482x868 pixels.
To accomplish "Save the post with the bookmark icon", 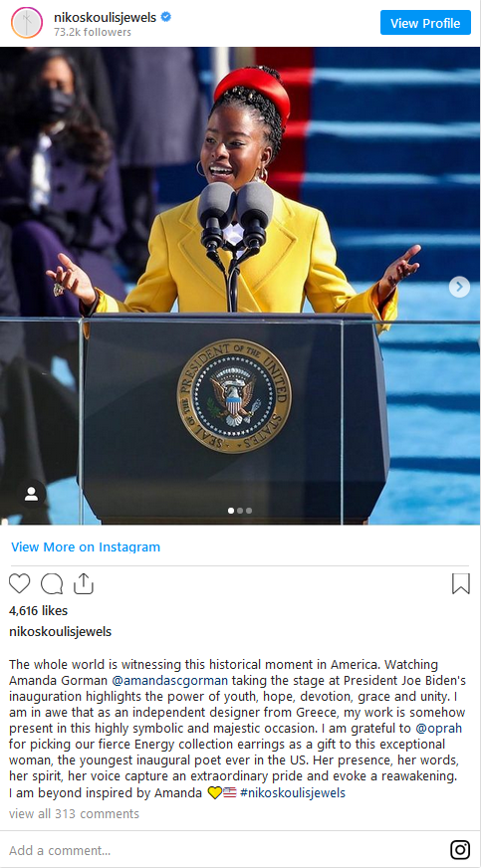I will [x=461, y=584].
